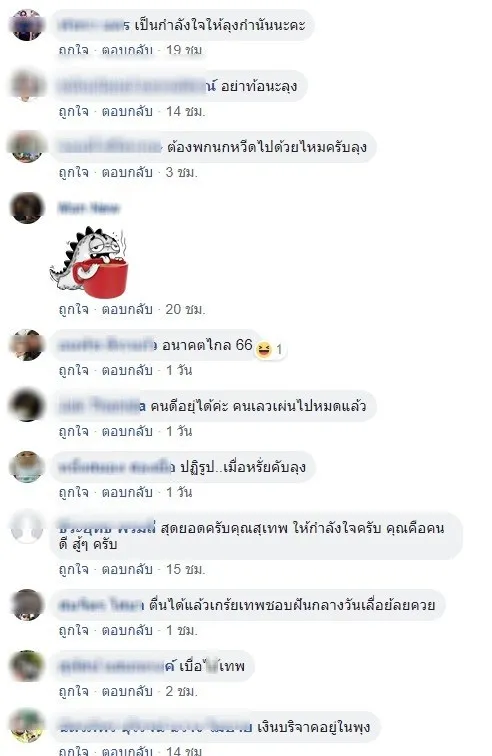Viewport: 492px width, 756px height.
Task: Click the avatar next to the ต้องพกนกหวีด comment
Action: [27, 147]
